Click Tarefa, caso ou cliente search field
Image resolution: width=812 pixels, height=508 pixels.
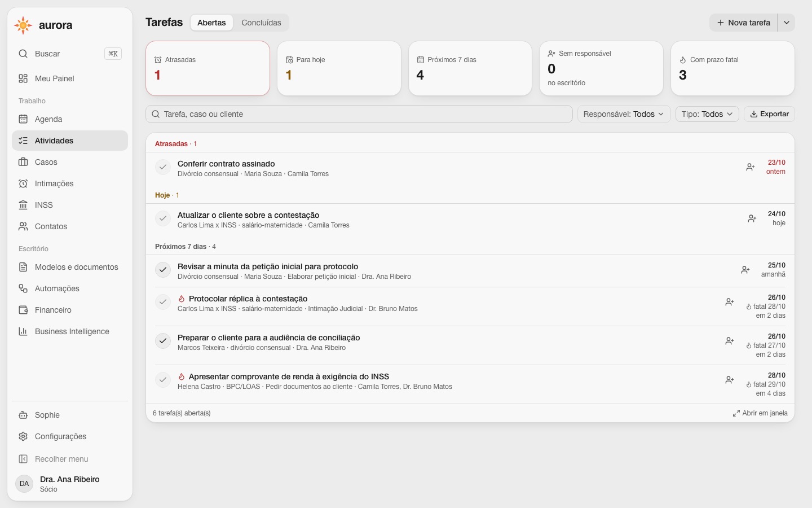coord(359,114)
